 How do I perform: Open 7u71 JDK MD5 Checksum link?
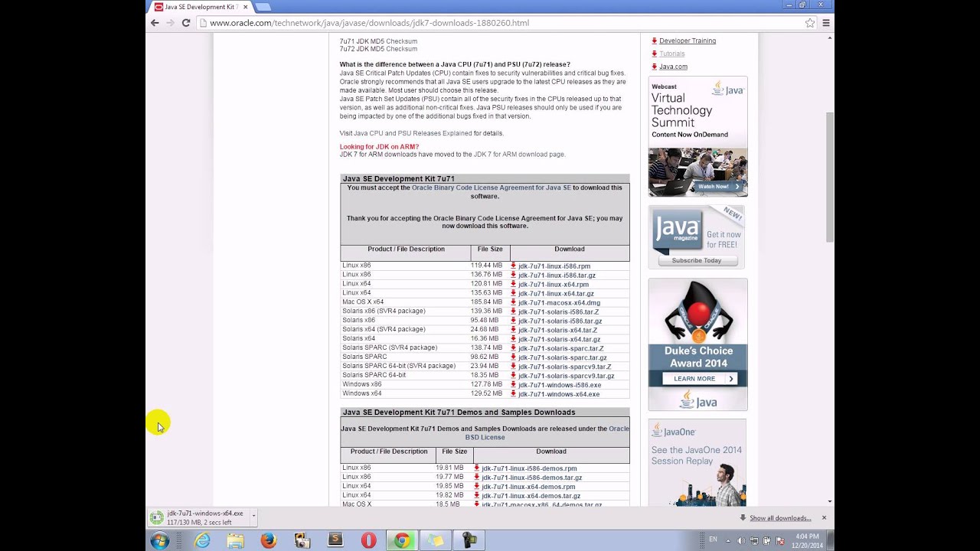click(378, 41)
